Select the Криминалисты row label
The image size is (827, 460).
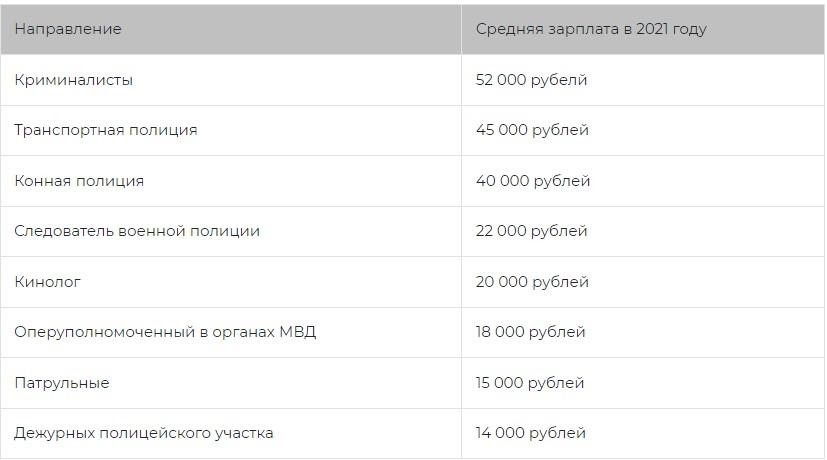pos(73,80)
